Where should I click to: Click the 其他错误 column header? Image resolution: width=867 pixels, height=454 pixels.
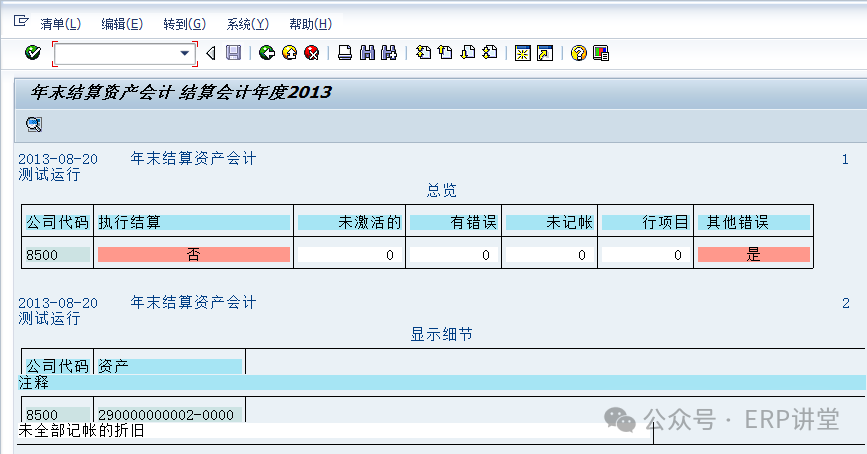coord(754,222)
